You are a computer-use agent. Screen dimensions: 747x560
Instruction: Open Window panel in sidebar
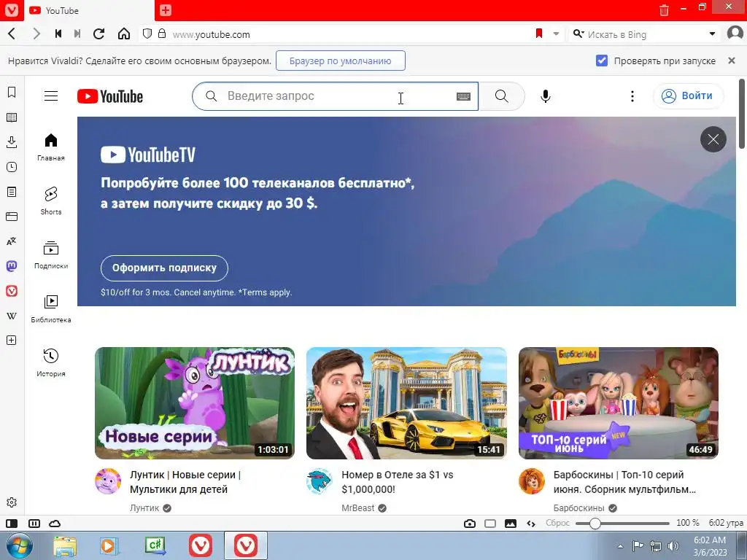pos(12,217)
